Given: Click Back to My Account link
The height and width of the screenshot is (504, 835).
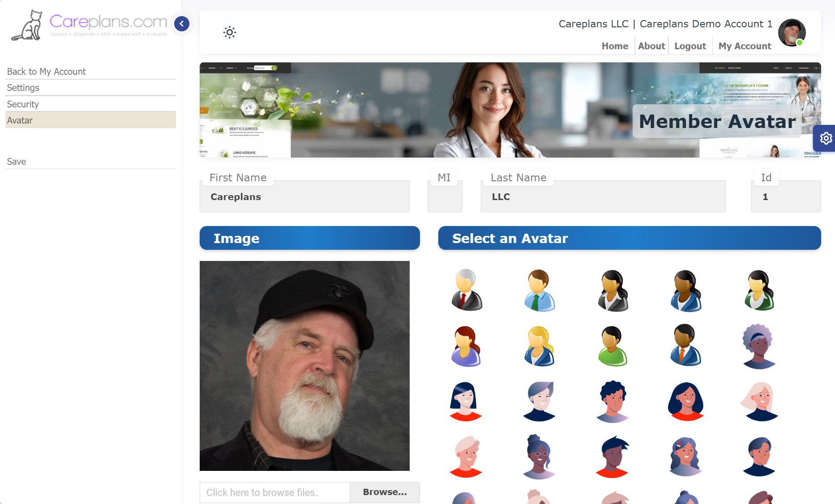Looking at the screenshot, I should [x=46, y=72].
